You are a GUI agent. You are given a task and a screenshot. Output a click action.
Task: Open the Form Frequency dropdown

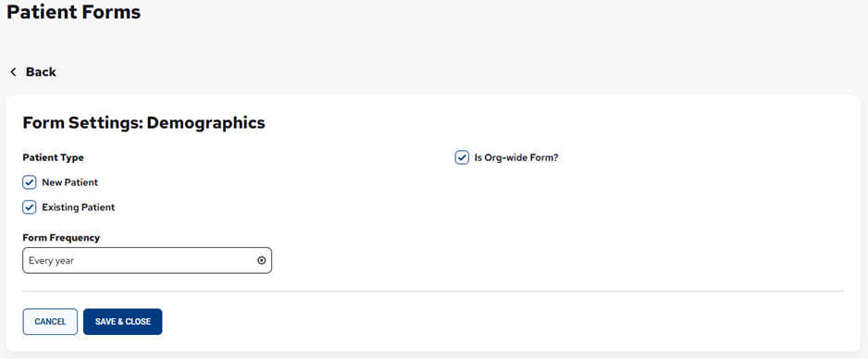147,261
